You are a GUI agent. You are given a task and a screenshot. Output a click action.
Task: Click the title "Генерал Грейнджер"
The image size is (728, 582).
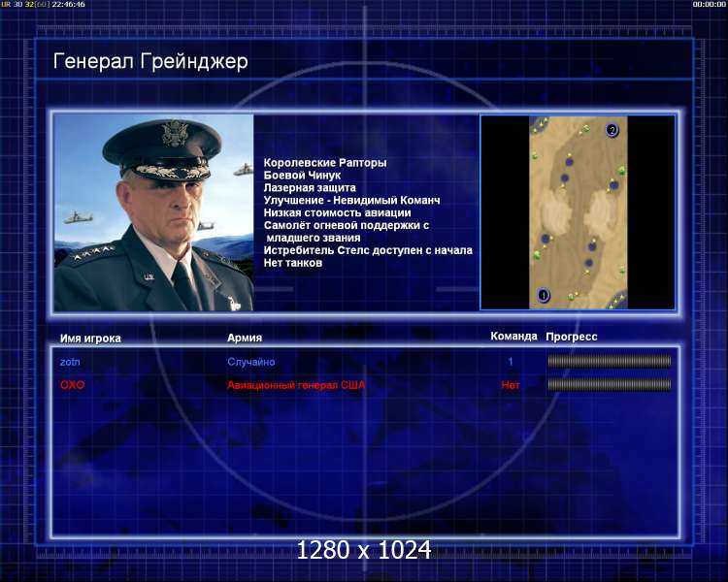pos(150,61)
